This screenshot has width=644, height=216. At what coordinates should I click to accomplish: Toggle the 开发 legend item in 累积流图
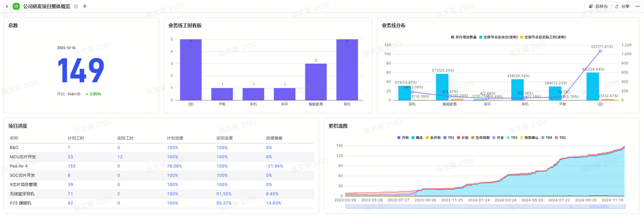499,138
